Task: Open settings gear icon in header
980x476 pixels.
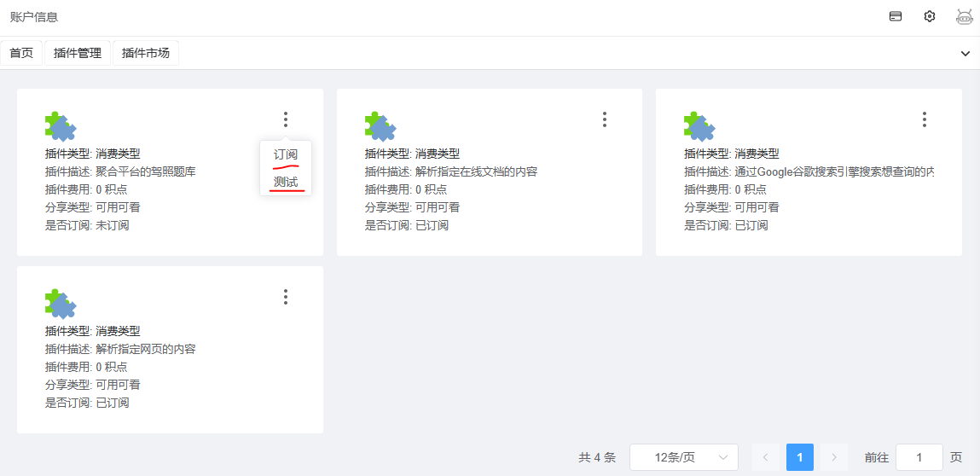Action: pyautogui.click(x=930, y=16)
